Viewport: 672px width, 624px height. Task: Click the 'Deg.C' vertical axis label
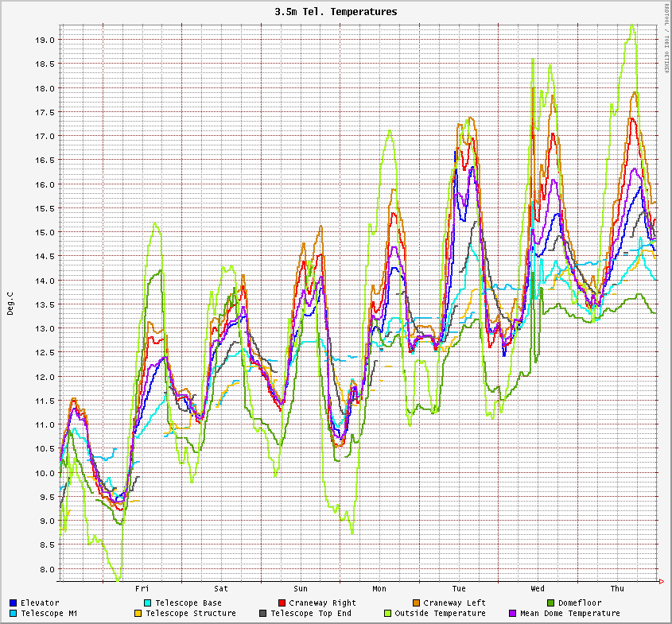pos(10,303)
